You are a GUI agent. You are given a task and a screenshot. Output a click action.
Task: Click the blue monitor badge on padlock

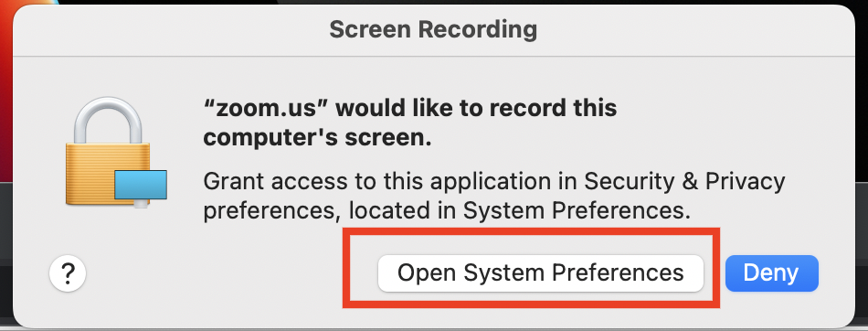(x=141, y=186)
